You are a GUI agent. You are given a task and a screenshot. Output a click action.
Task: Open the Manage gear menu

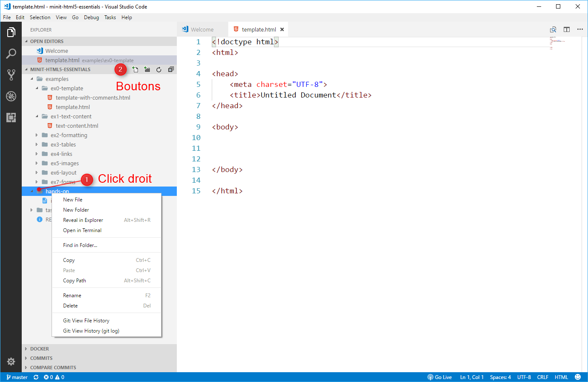pyautogui.click(x=11, y=362)
